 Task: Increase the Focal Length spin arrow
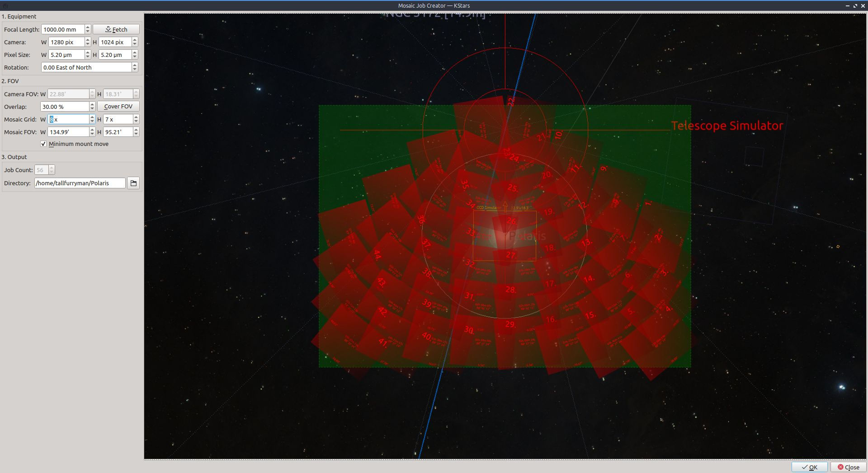88,27
